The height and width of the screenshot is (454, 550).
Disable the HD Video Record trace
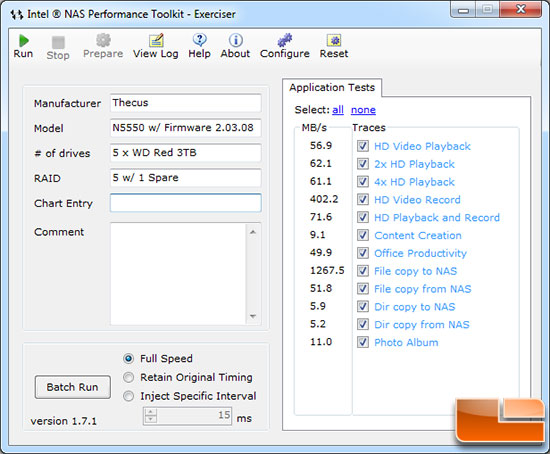[363, 200]
